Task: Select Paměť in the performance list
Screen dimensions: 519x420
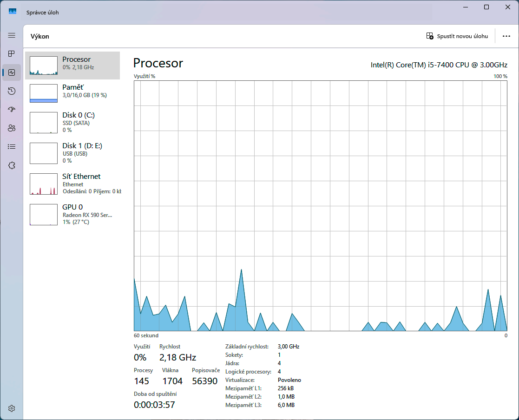Action: click(72, 93)
